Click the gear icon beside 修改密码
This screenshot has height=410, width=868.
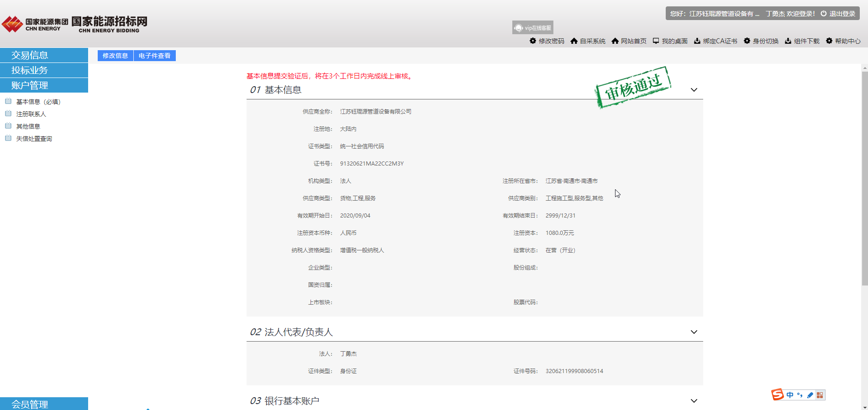pyautogui.click(x=532, y=41)
